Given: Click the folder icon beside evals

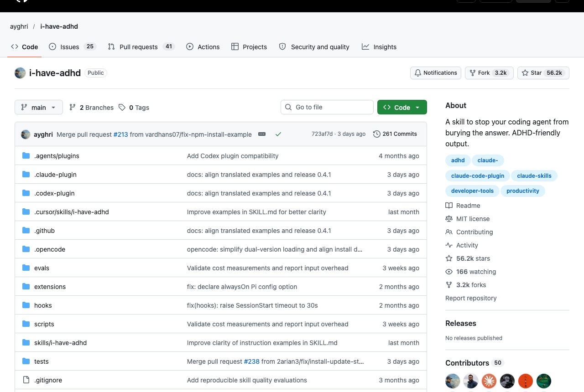Looking at the screenshot, I should point(26,268).
